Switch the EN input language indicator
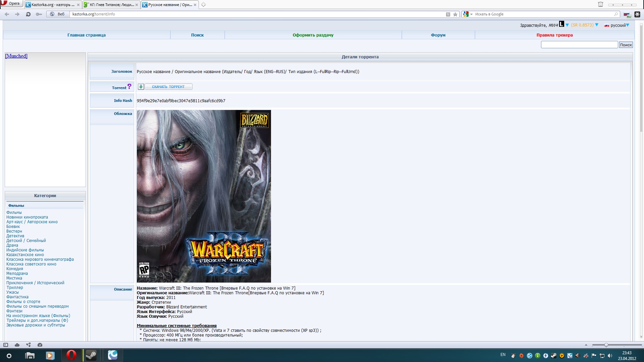 503,355
